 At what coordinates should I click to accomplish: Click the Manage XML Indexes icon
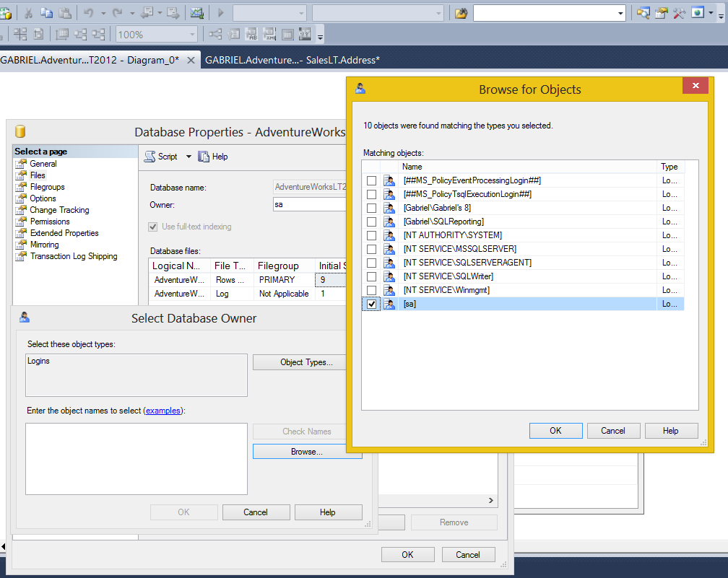tap(269, 35)
